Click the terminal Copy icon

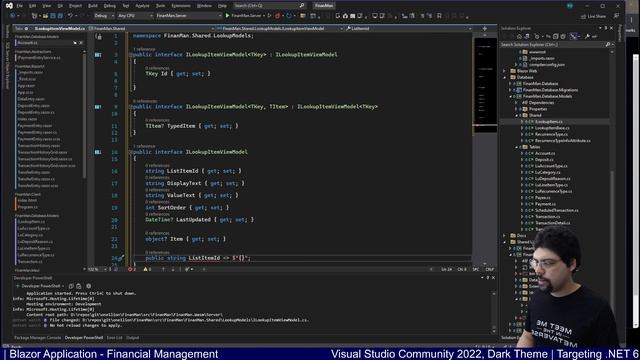click(x=71, y=286)
